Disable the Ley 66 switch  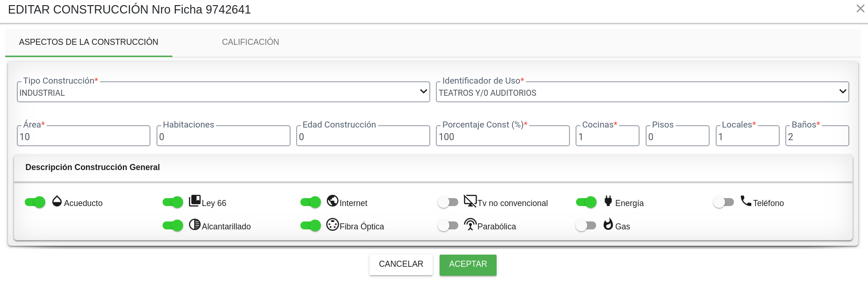(173, 202)
